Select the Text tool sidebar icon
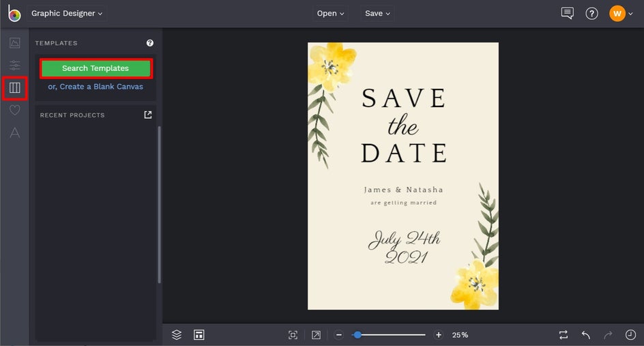This screenshot has height=346, width=644. point(14,133)
